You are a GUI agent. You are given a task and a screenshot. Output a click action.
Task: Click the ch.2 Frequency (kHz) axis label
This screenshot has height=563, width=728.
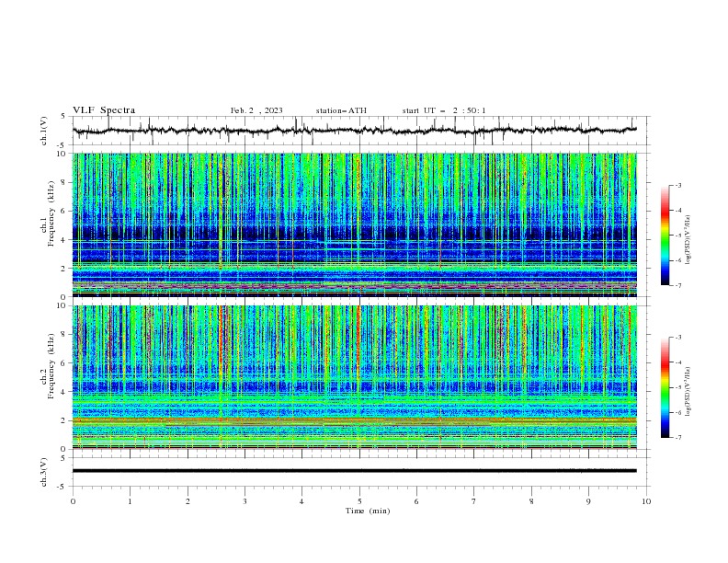tap(48, 365)
